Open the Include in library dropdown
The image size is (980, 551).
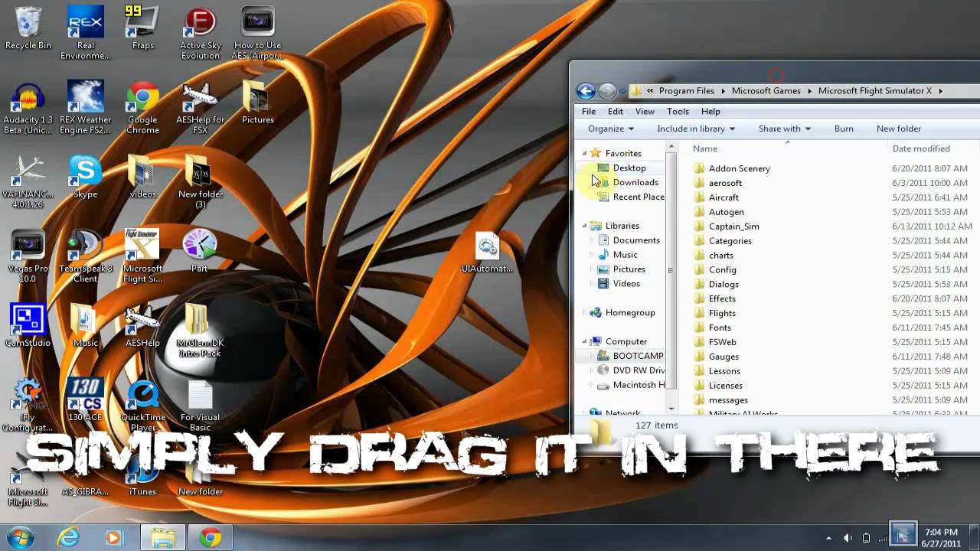tap(696, 129)
